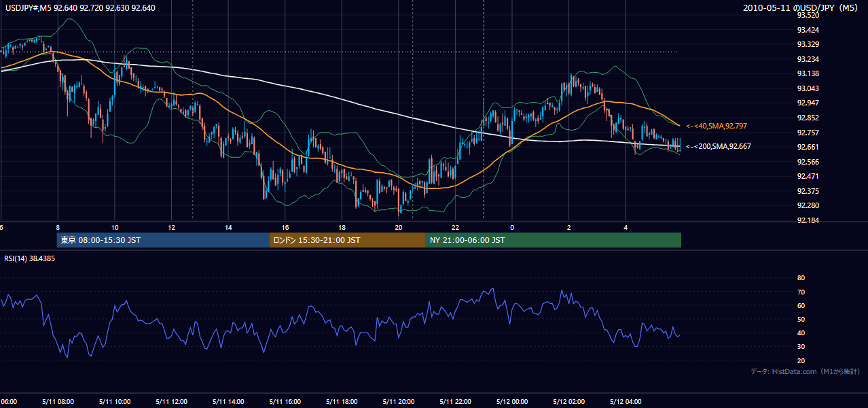Screen dimensions: 868x408
Task: Click the 5/11 14:00 bottom time label
Action: click(x=228, y=402)
